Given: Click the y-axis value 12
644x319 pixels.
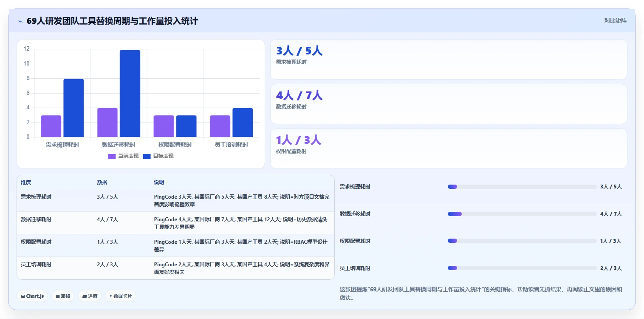Looking at the screenshot, I should tap(27, 49).
